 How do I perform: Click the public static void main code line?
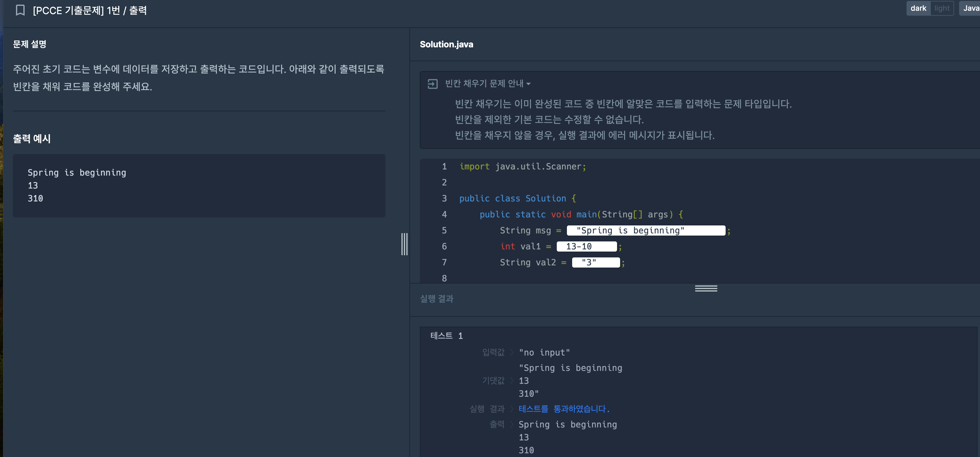tap(581, 215)
